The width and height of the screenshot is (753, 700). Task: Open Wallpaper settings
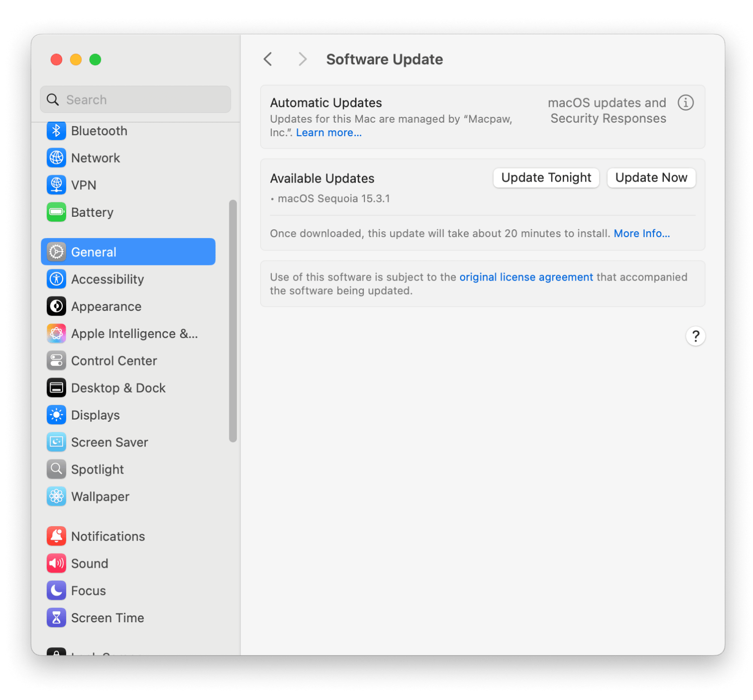tap(100, 496)
